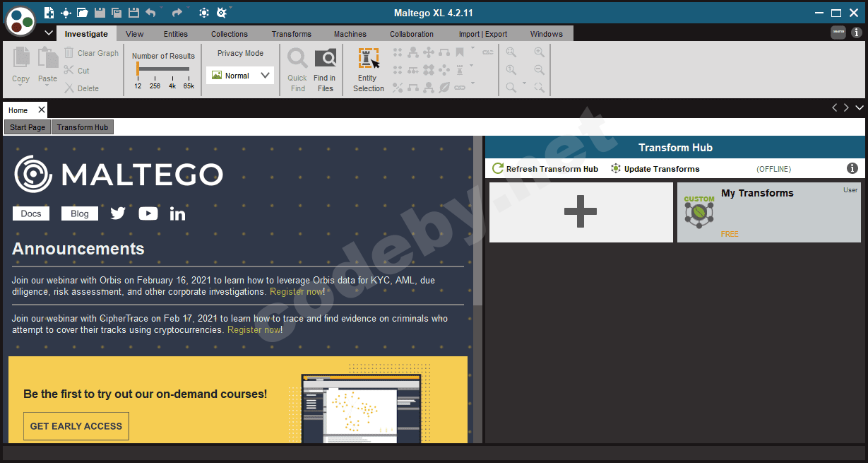Open Find in Files search
This screenshot has height=463, width=868.
(x=325, y=69)
